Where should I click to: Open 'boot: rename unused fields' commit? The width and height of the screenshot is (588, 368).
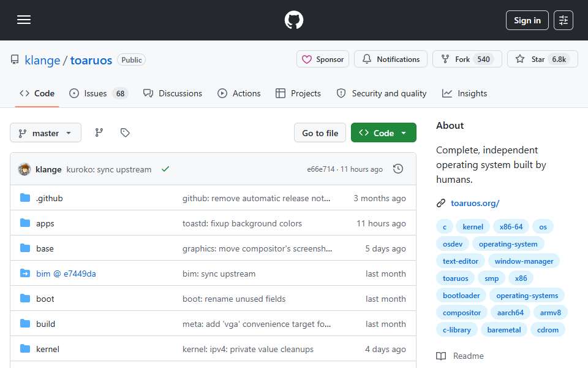[x=234, y=299]
